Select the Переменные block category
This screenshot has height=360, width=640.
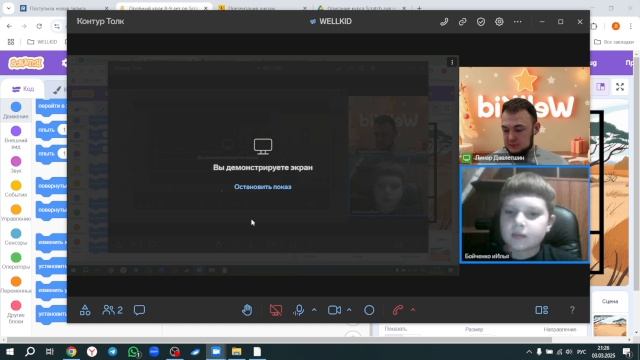click(x=16, y=285)
